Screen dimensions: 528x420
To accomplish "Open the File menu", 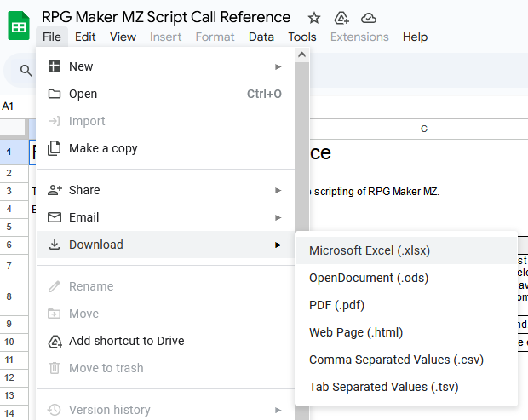I will pos(52,37).
